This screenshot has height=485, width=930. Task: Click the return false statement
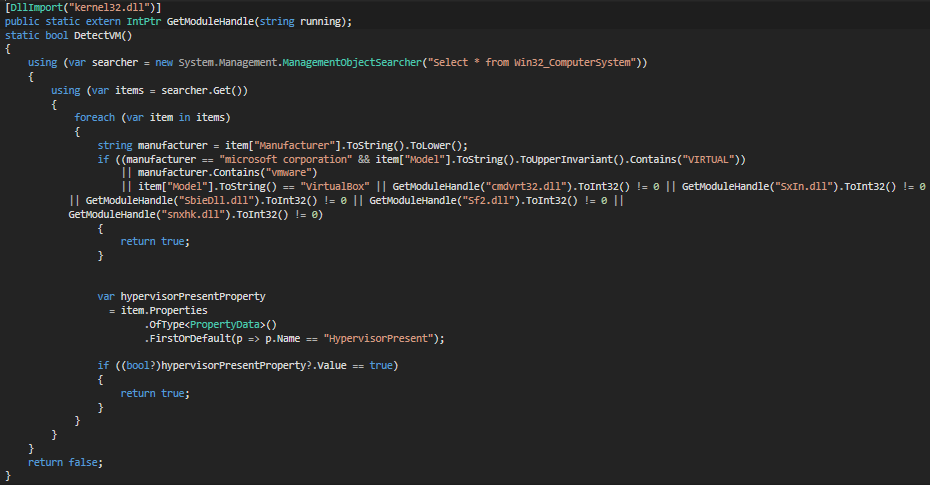(x=65, y=461)
